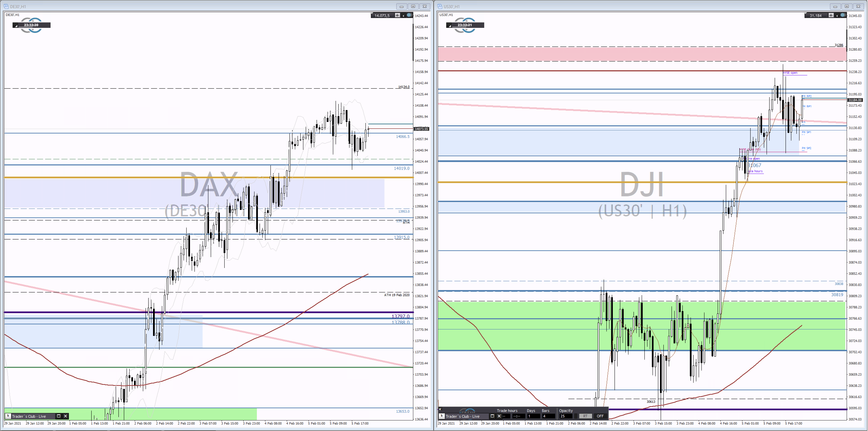This screenshot has width=868, height=431.
Task: Close the DE30',H1 chart window
Action: (425, 6)
